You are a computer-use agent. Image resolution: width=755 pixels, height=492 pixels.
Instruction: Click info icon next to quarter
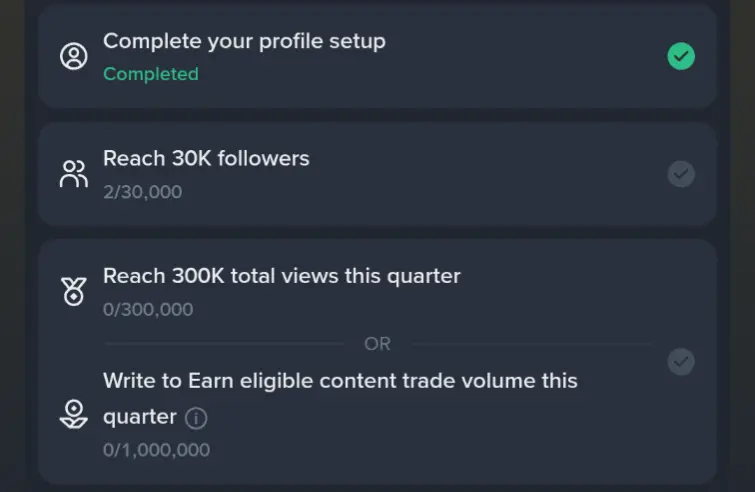197,417
